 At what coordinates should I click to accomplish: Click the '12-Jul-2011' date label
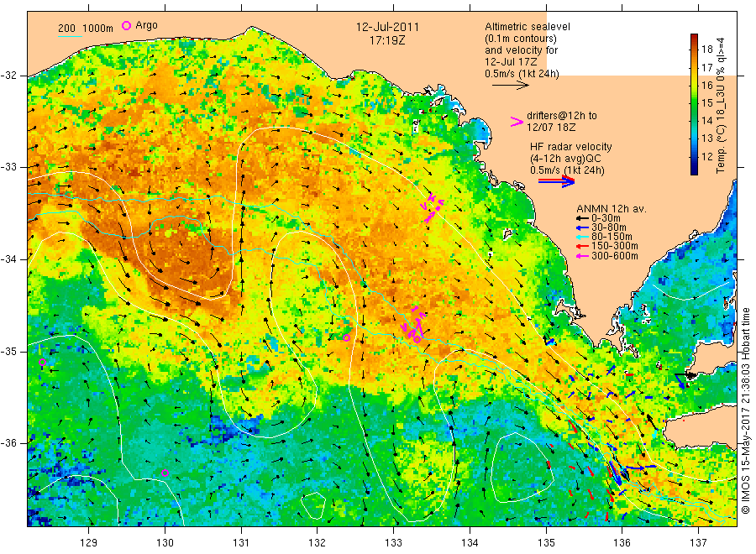click(387, 27)
